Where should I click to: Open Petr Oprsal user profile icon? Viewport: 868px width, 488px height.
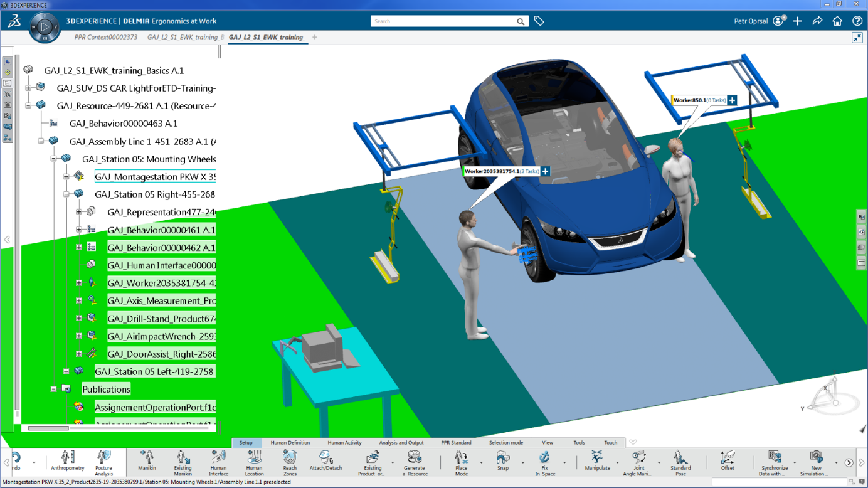[x=779, y=21]
